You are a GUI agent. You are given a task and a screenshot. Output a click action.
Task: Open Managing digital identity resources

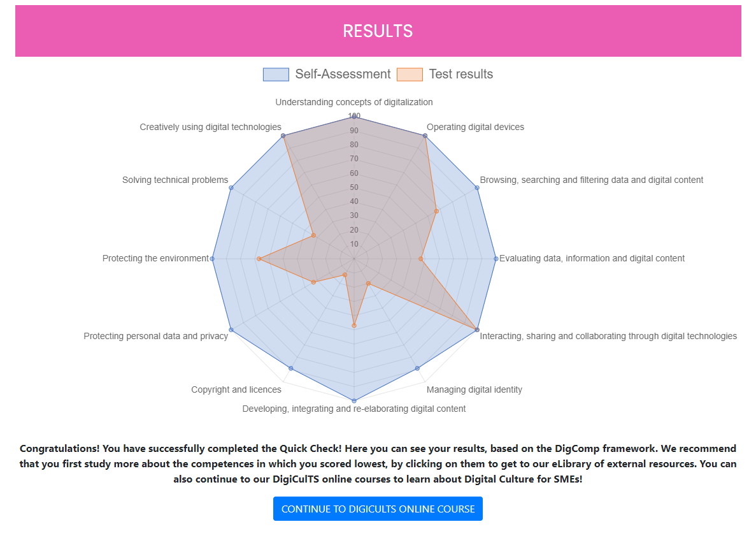coord(474,389)
